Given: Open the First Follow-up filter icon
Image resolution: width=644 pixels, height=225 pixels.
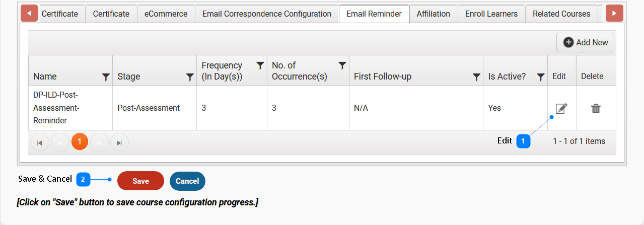Looking at the screenshot, I should [476, 77].
